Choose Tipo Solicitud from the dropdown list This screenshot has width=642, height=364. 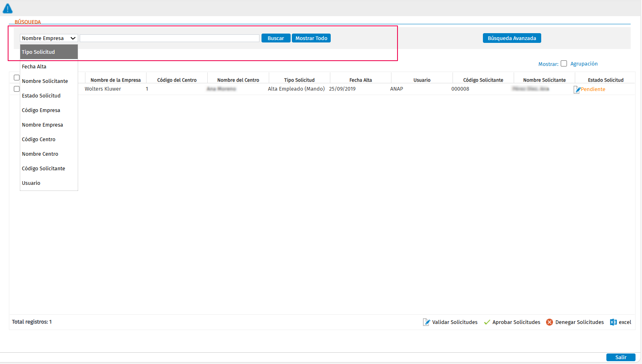(x=49, y=52)
